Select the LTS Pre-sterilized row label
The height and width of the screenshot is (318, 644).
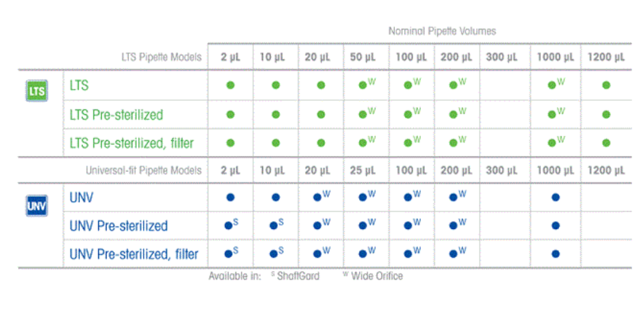(117, 114)
